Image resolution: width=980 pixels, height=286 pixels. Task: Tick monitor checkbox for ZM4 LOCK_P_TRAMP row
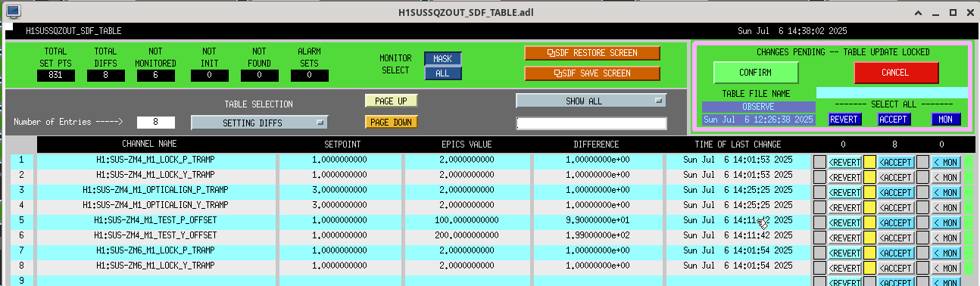pos(922,161)
